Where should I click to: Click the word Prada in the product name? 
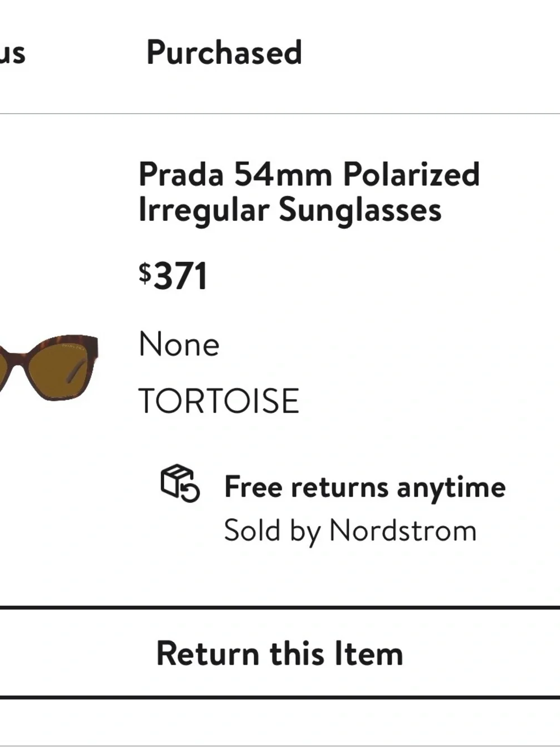click(x=181, y=174)
